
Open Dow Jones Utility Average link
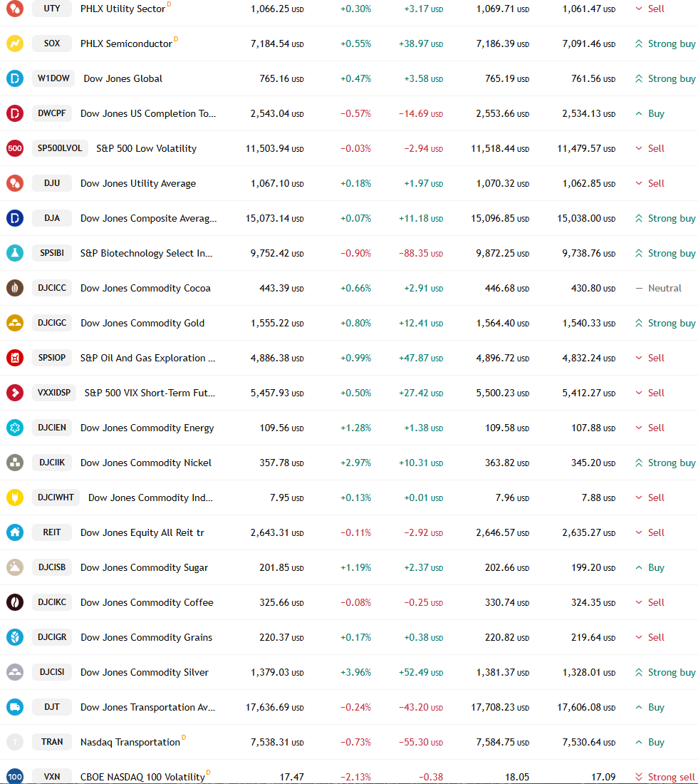click(138, 183)
